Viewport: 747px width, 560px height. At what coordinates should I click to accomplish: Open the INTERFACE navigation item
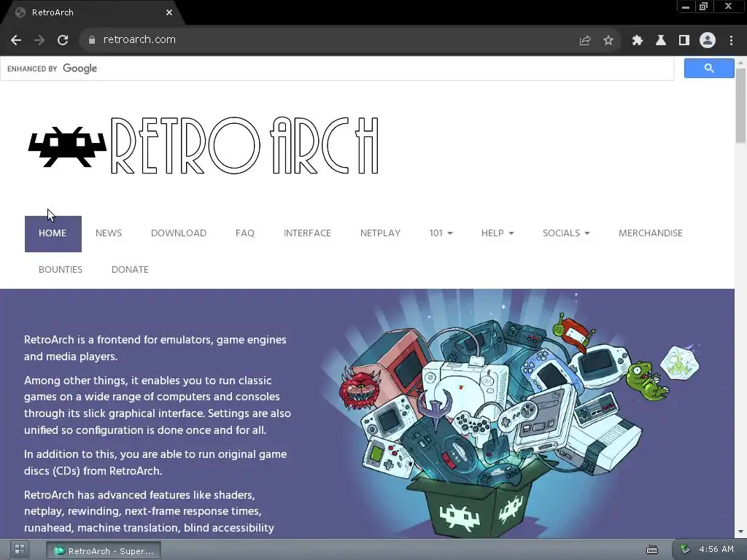(x=307, y=233)
